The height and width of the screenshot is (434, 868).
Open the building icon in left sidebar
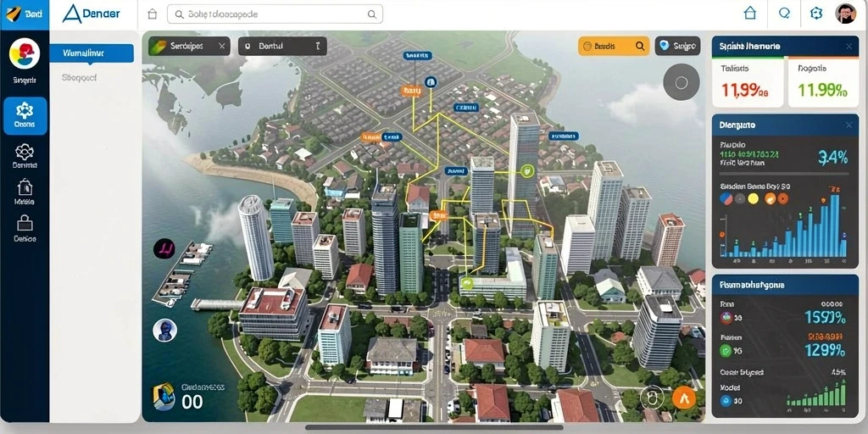(x=25, y=188)
